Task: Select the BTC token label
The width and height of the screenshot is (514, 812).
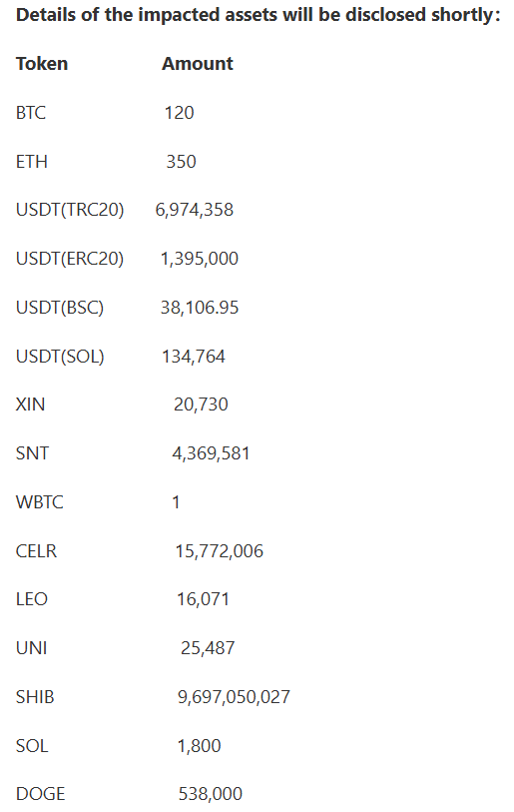Action: 31,113
